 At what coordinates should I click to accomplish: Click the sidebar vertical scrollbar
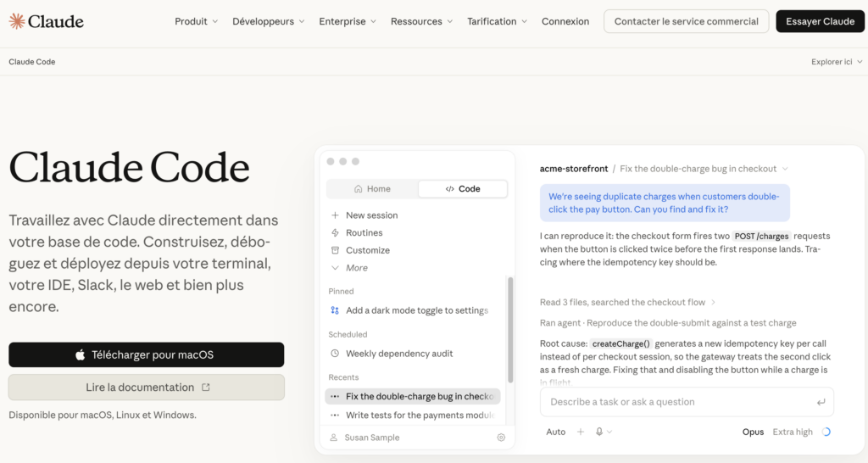pyautogui.click(x=510, y=330)
